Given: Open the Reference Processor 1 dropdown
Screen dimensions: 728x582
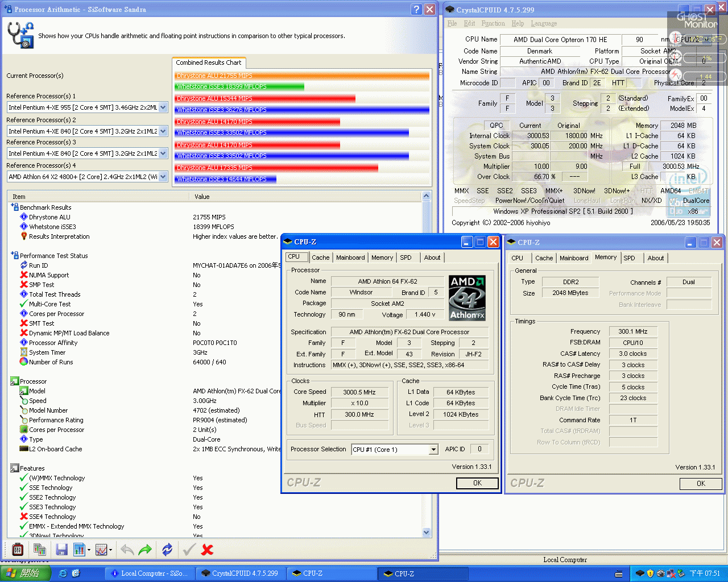Looking at the screenshot, I should point(163,107).
